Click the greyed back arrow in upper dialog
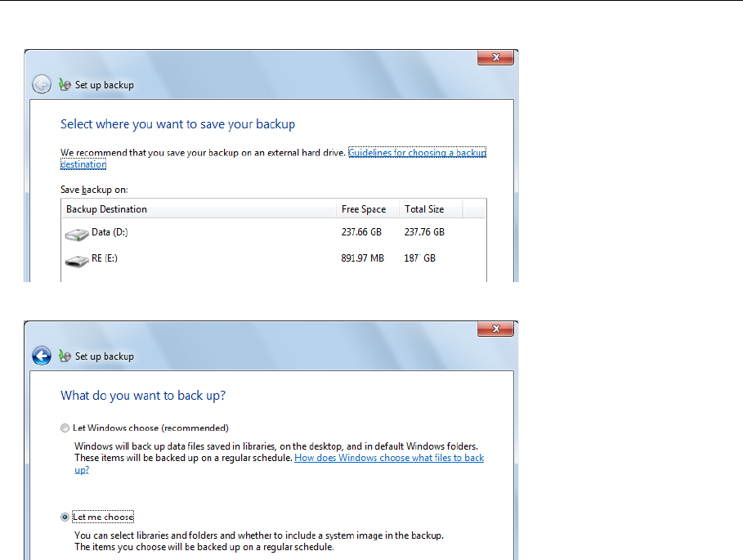The height and width of the screenshot is (560, 743). [42, 84]
